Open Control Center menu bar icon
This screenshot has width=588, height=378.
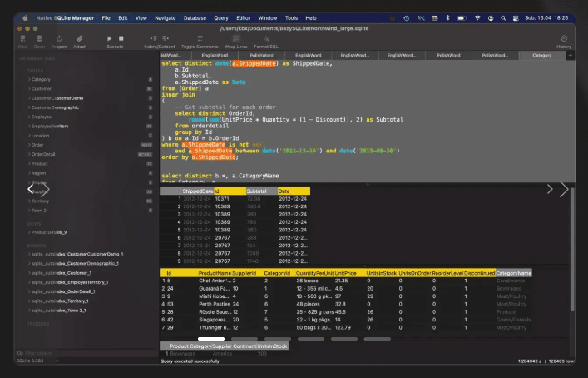516,18
